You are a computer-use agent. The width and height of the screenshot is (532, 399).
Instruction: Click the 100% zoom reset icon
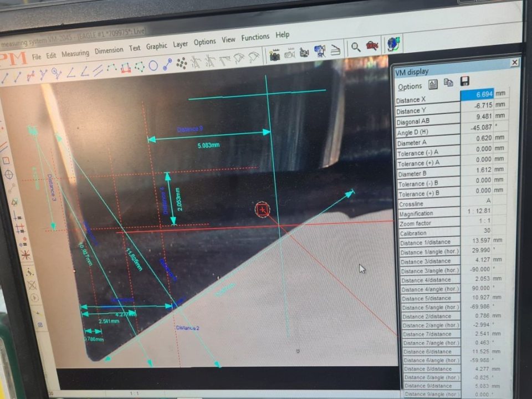372,47
